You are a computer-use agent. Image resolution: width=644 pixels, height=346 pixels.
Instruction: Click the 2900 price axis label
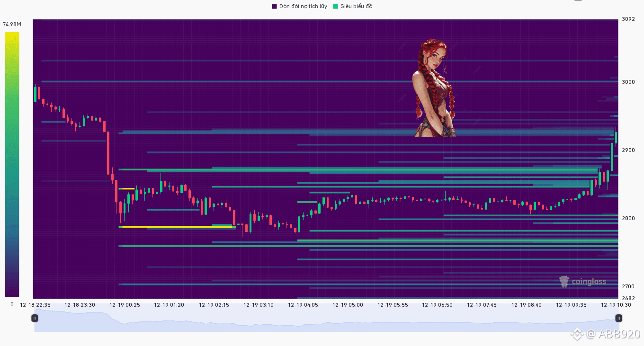[628, 150]
